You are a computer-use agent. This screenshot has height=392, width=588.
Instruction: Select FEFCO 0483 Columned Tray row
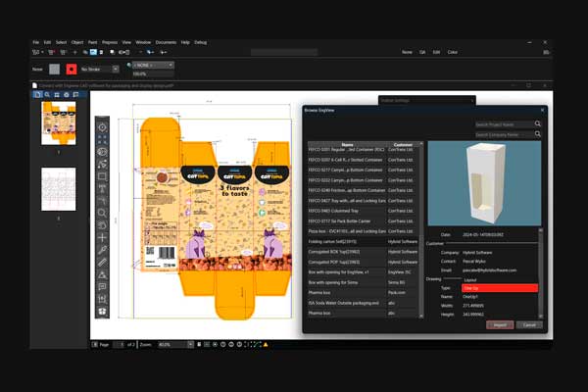pyautogui.click(x=363, y=211)
